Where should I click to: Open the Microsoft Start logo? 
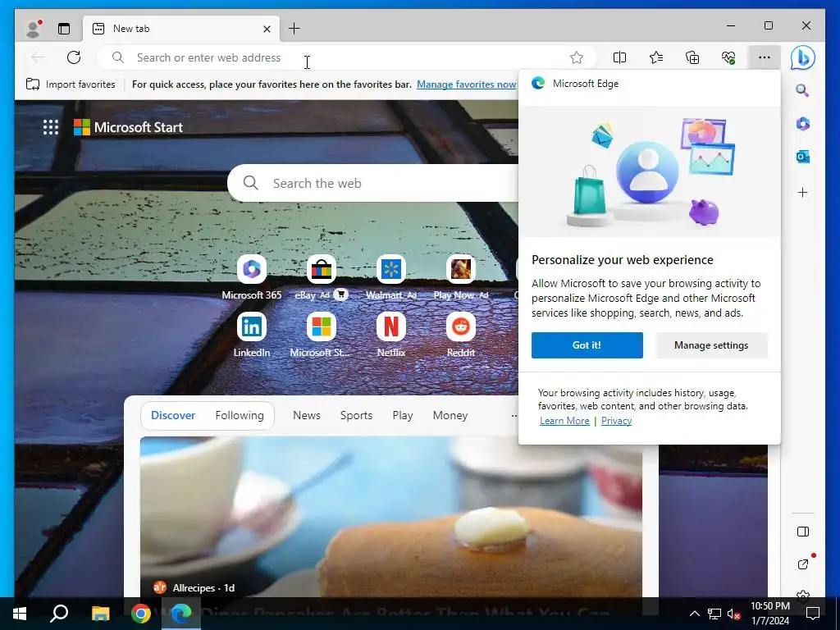pyautogui.click(x=128, y=127)
